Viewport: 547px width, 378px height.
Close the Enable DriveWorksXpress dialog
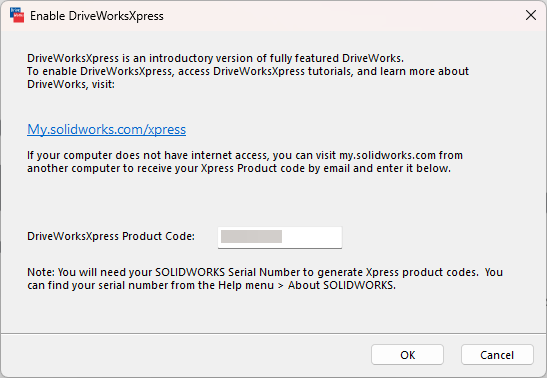pos(531,15)
